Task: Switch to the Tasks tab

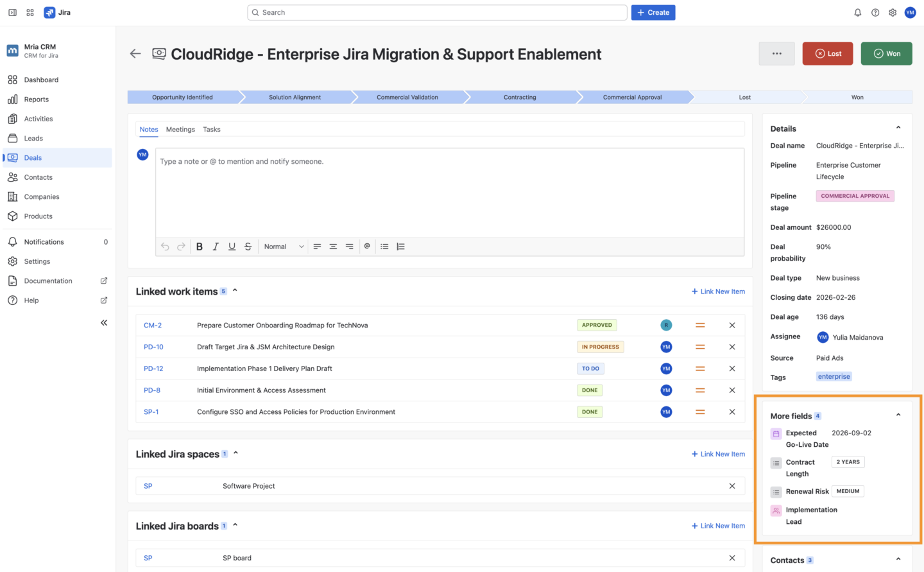Action: coord(212,130)
